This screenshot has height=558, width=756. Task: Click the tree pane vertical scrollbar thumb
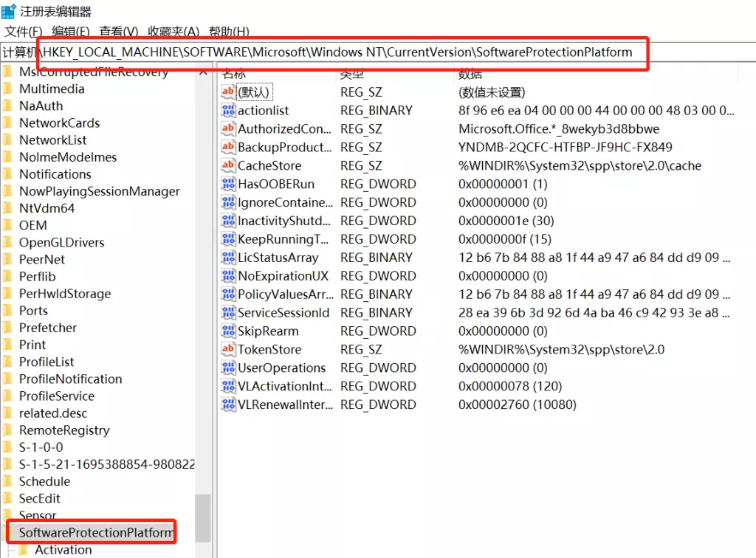click(x=202, y=517)
